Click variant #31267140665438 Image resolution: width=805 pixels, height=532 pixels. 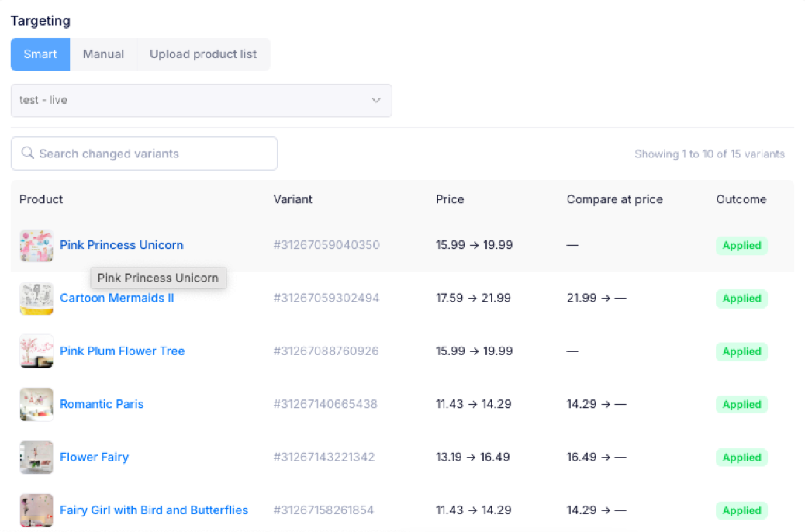[326, 404]
